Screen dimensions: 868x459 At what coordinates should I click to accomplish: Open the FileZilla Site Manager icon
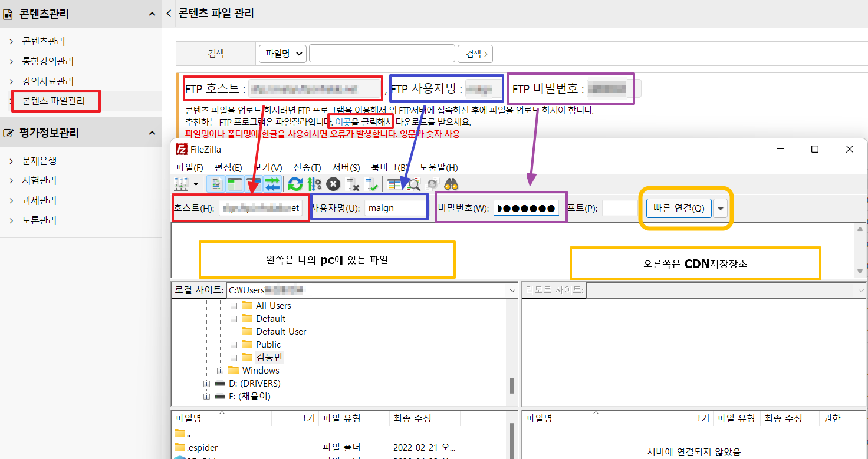pos(182,184)
